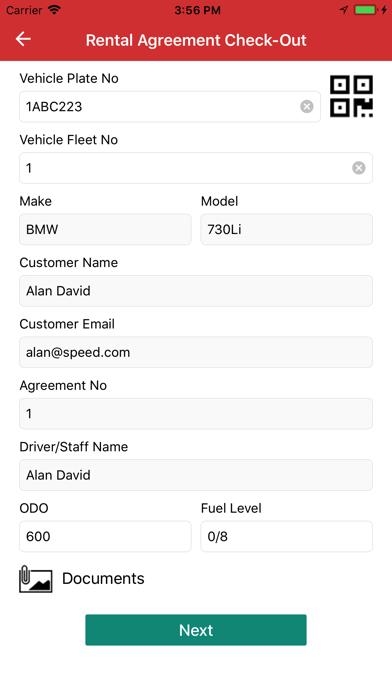Viewport: 392px width, 696px height.
Task: Edit the ODO field showing 600
Action: [105, 537]
